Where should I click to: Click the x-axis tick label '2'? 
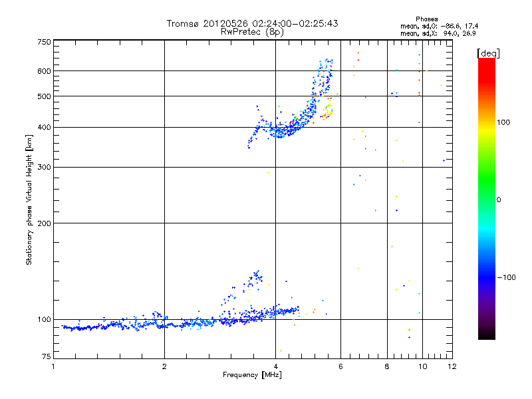164,366
